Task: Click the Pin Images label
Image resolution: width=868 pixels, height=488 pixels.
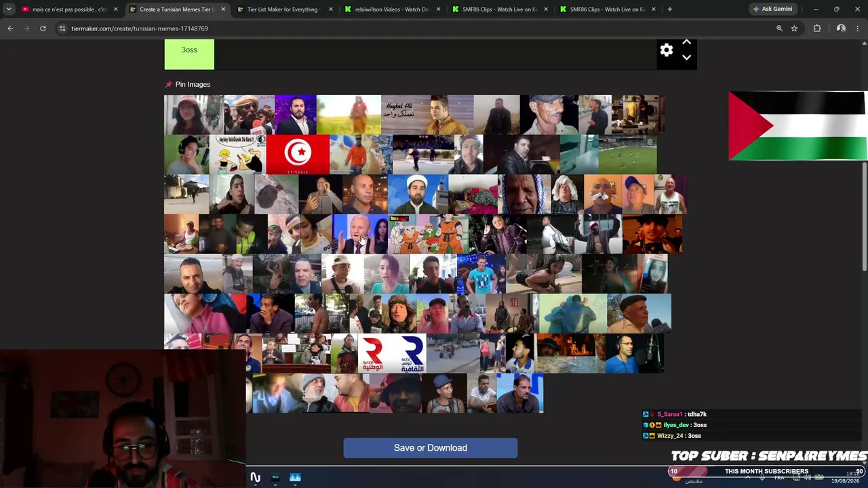Action: [193, 84]
